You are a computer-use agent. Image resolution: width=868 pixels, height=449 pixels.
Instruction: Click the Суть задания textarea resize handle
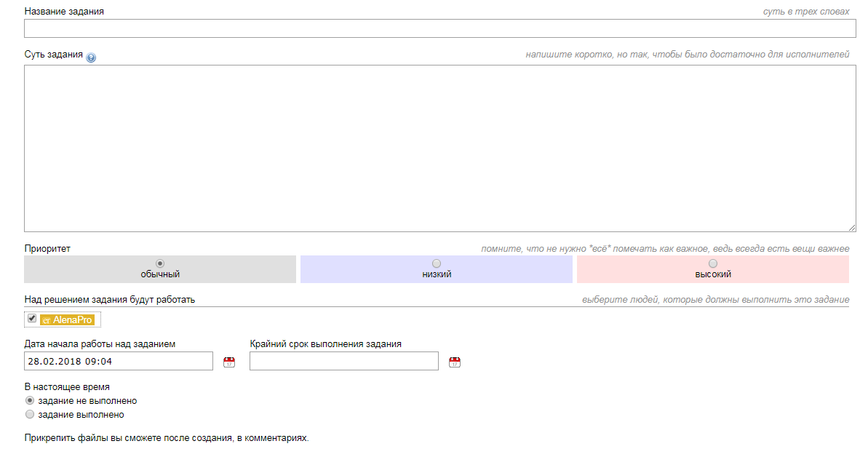[851, 228]
